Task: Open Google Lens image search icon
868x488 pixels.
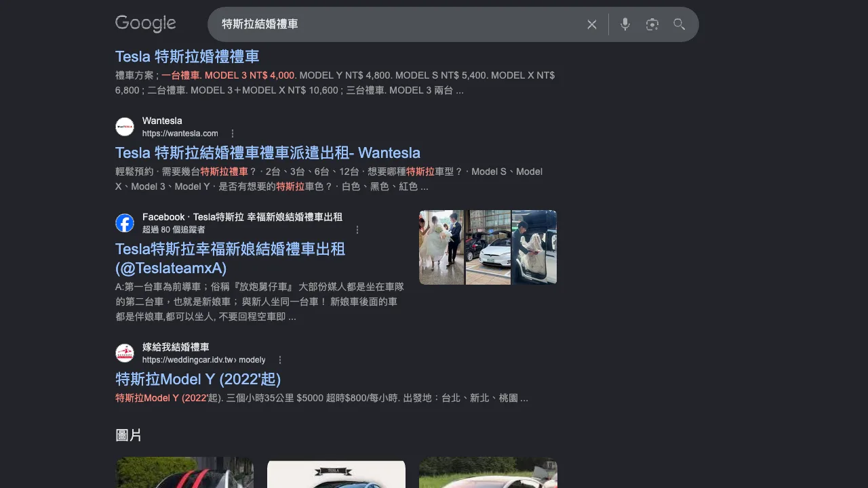Action: [652, 24]
